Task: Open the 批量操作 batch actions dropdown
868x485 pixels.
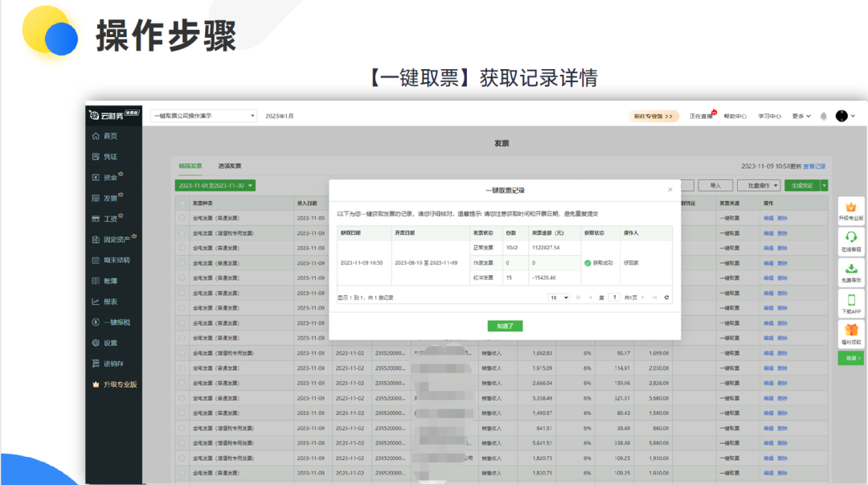Action: pyautogui.click(x=759, y=186)
